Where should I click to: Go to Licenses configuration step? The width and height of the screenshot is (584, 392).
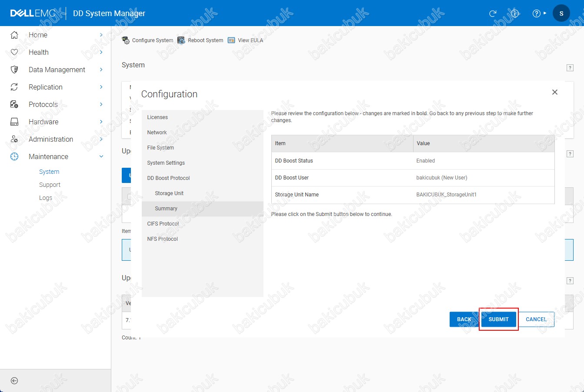[203, 117]
